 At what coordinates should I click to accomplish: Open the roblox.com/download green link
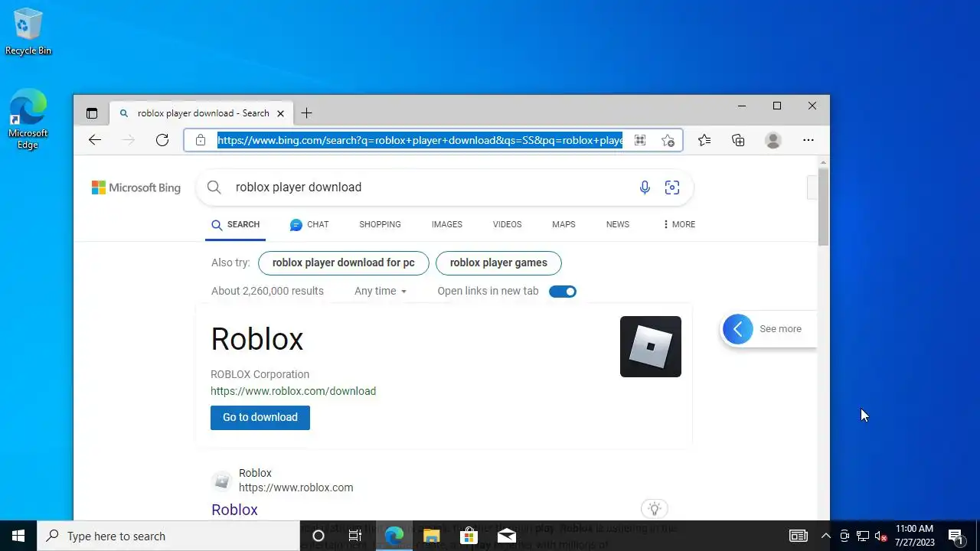pos(293,391)
